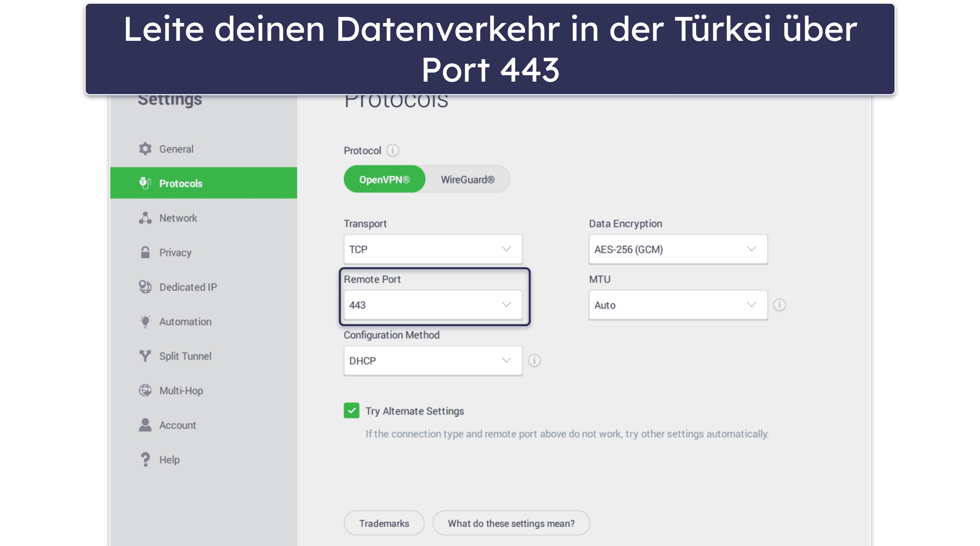Go to Account settings
The width and height of the screenshot is (980, 546).
coord(203,425)
